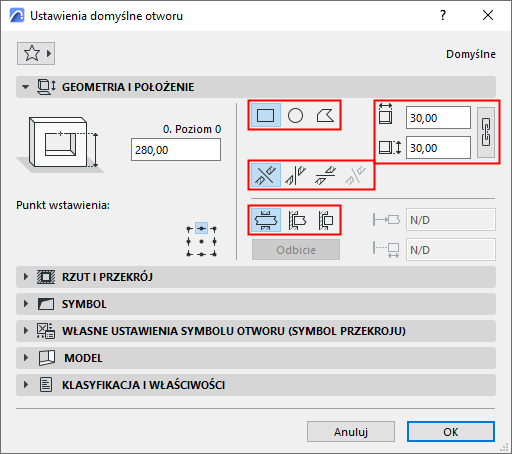Expand WŁASNE USTAWIENIA SYMBOLU OTWORU panel

pos(256,331)
